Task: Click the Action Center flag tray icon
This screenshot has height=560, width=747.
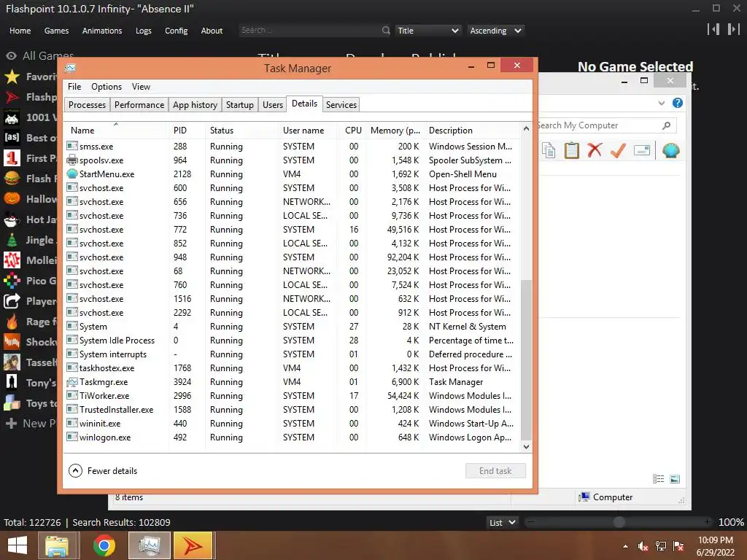Action: (x=678, y=546)
